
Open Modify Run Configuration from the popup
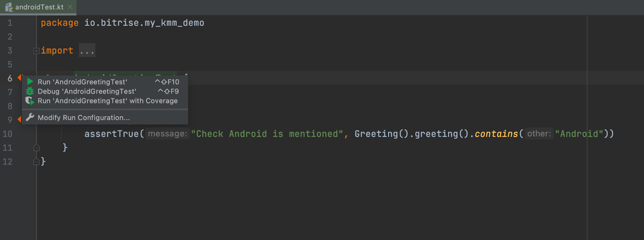pos(83,117)
